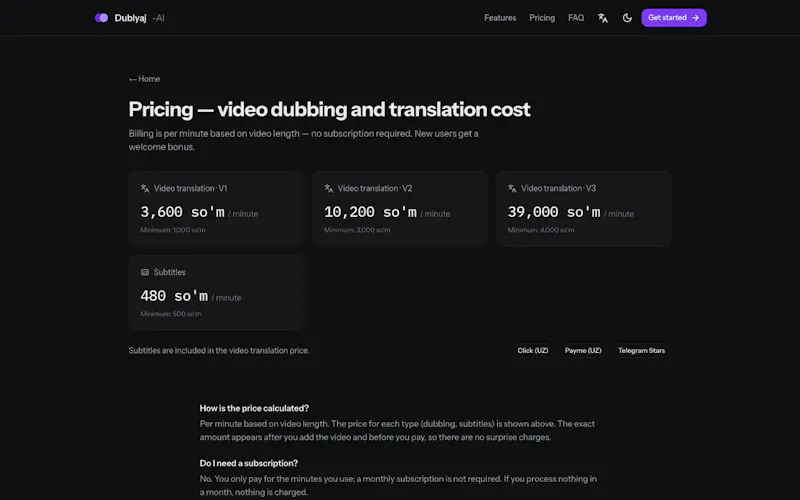Click translate icon on Video translation V3 card
800x500 pixels.
pos(512,188)
